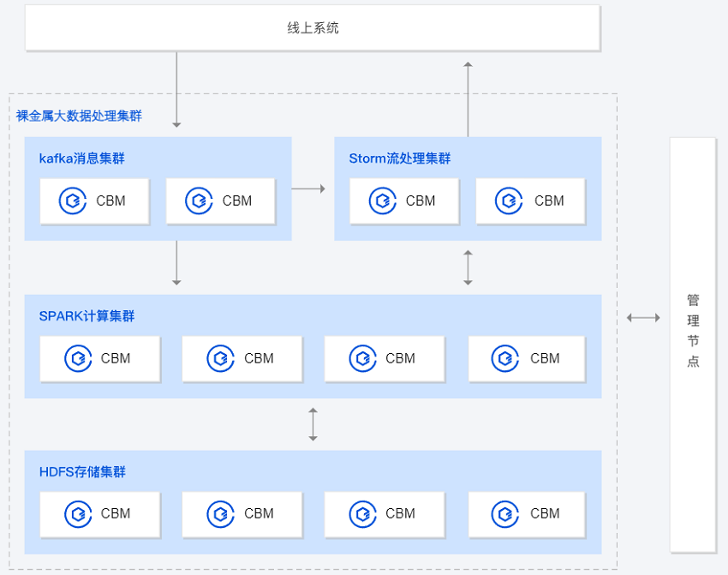Click the 管理节点 box
728x575 pixels.
693,344
